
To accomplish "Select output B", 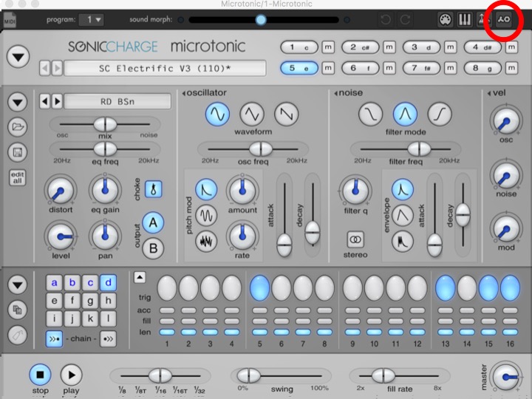I will click(153, 248).
